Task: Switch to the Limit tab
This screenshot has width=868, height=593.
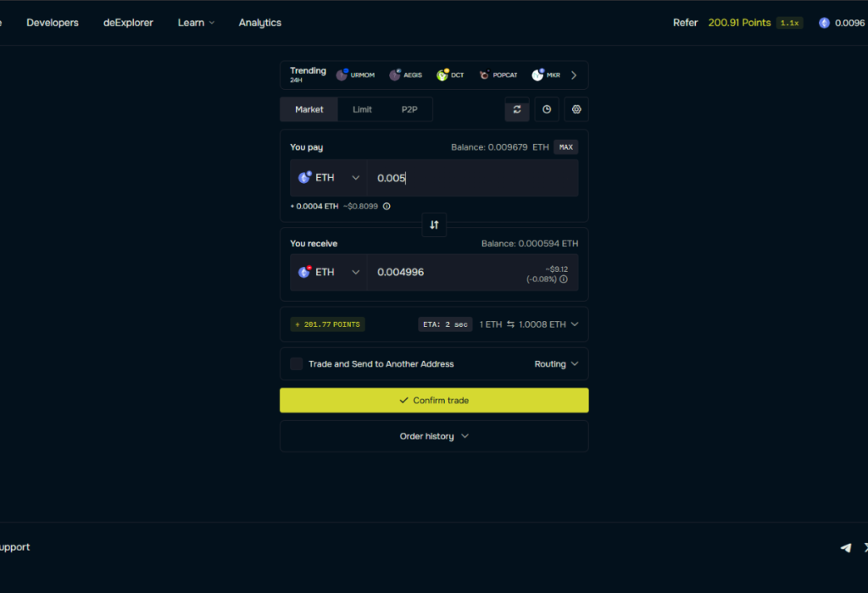Action: (x=362, y=109)
